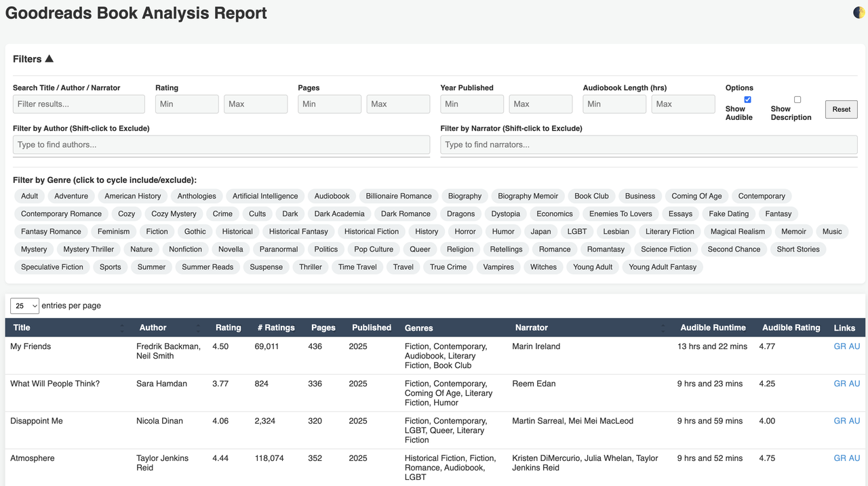Select the Young Adult Fantasy genre tag
Image resolution: width=868 pixels, height=486 pixels.
pos(663,266)
